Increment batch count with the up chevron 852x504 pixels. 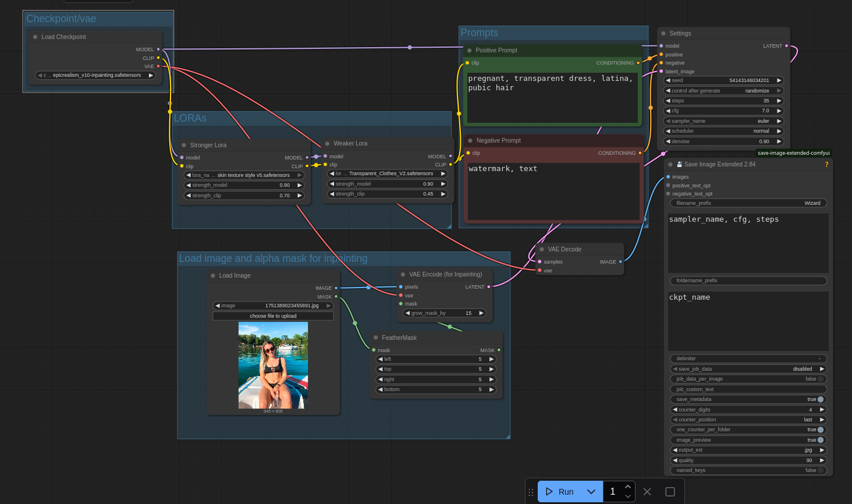[627, 487]
